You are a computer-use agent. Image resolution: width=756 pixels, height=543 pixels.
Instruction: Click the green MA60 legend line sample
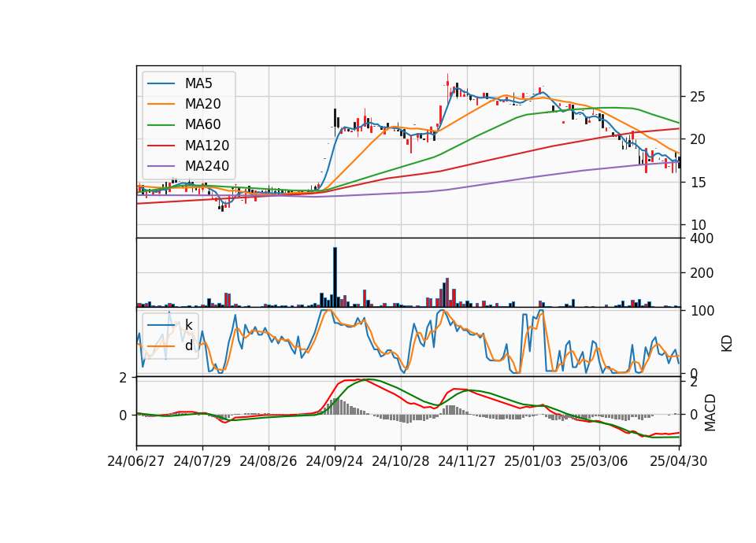coord(161,125)
